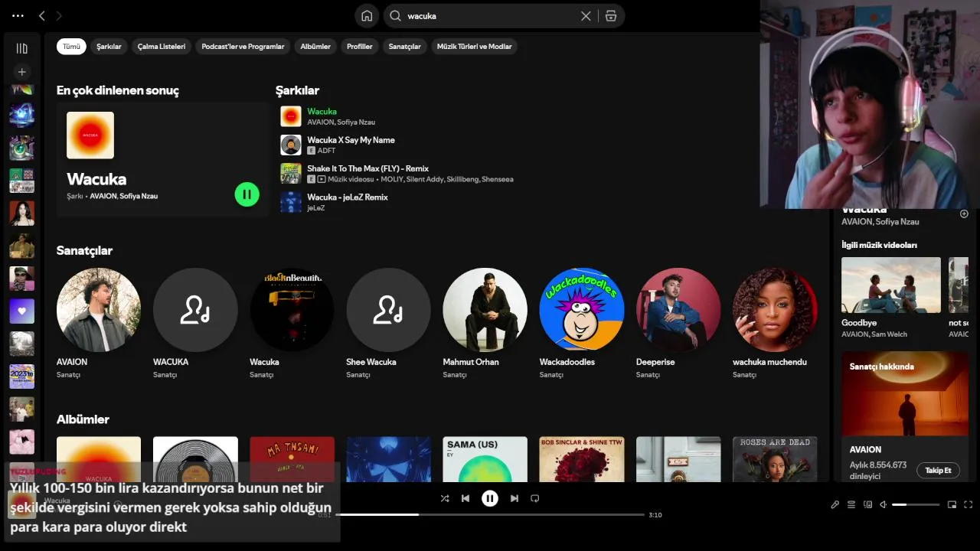
Task: Open the miniplayer icon
Action: [x=952, y=504]
